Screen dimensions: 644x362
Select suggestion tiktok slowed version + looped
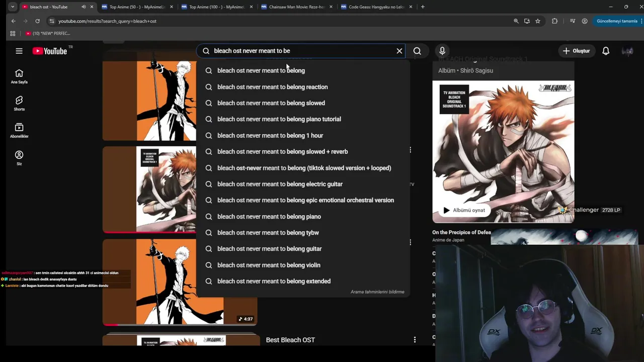303,168
